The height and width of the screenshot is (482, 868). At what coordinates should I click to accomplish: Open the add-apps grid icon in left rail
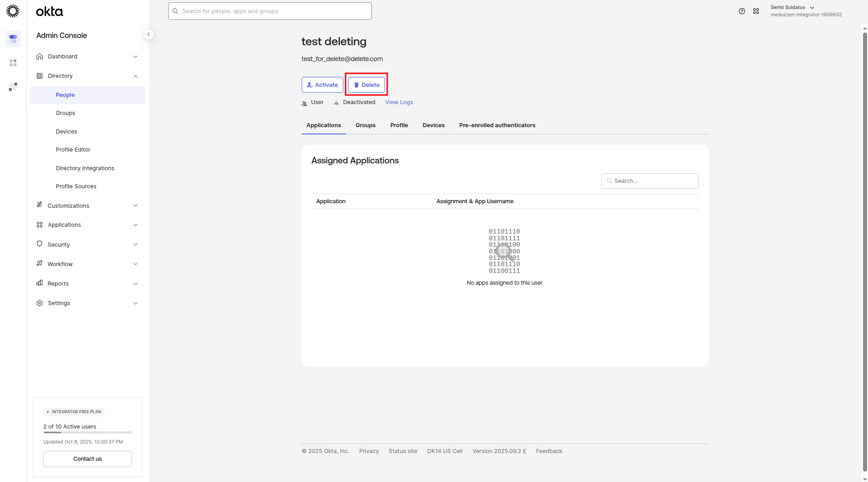(13, 62)
